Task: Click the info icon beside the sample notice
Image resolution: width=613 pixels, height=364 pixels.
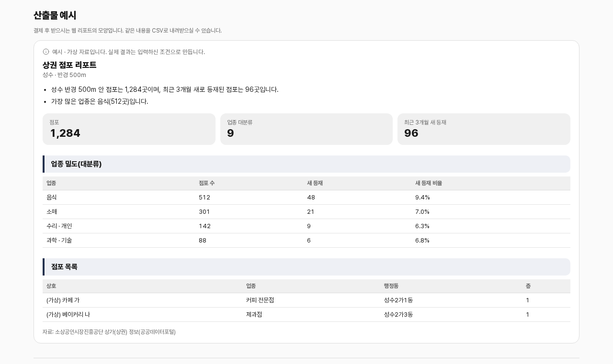Action: point(46,52)
